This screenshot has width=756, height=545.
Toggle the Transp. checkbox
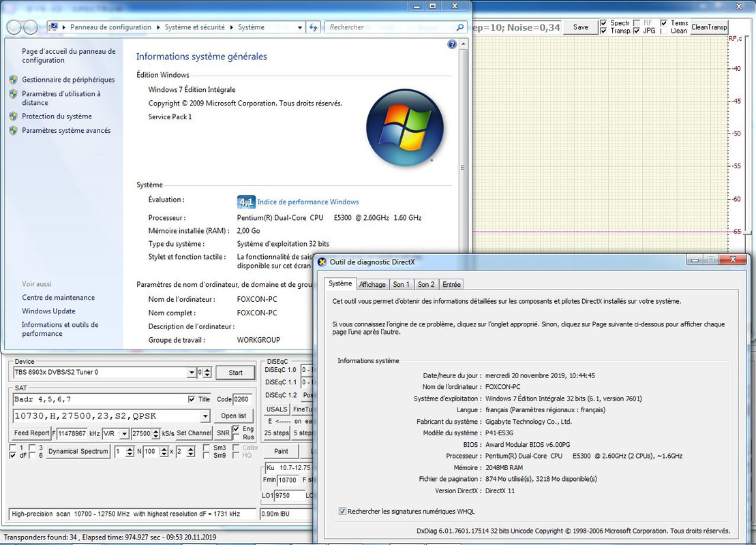[x=603, y=31]
